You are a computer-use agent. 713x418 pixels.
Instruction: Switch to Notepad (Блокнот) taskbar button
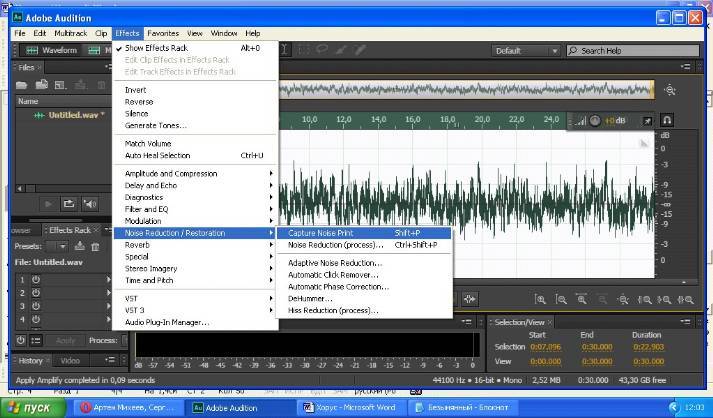pyautogui.click(x=462, y=408)
